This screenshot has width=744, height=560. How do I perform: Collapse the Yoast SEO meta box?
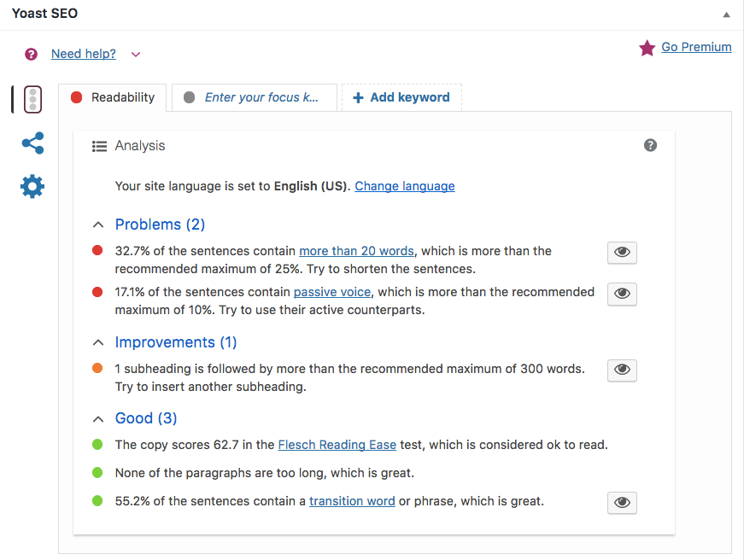[x=727, y=14]
